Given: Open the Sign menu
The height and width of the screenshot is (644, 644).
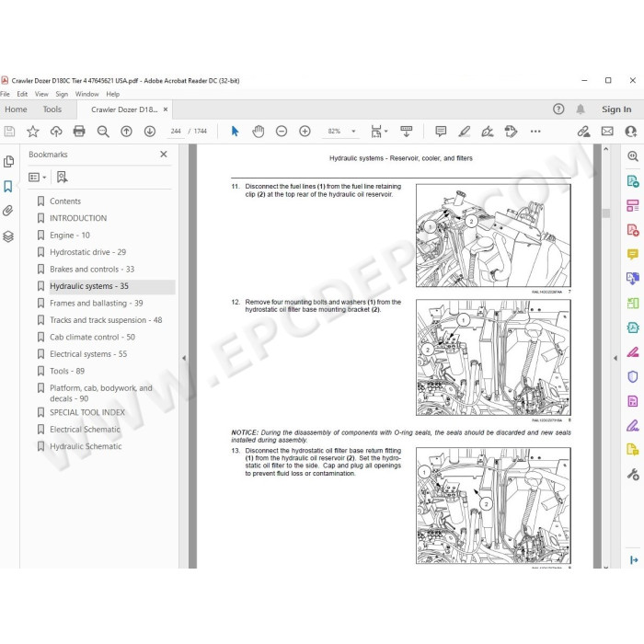Looking at the screenshot, I should click(x=62, y=94).
